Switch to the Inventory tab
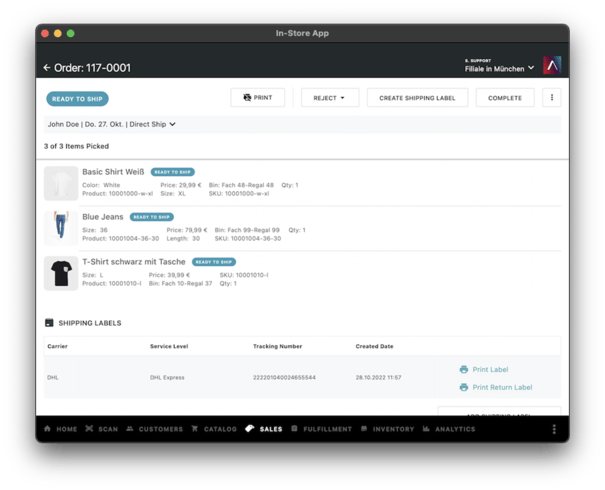Screen dimensions: 605x490 pos(387,429)
